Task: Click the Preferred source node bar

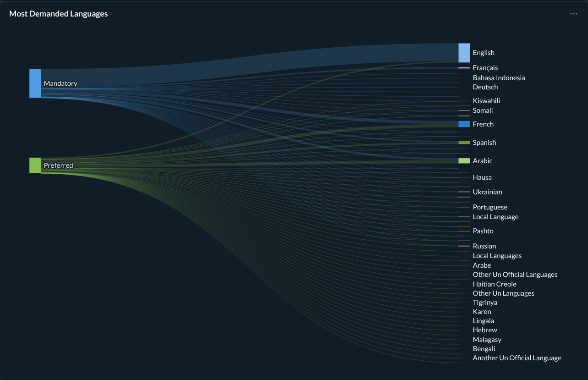Action: click(x=35, y=165)
